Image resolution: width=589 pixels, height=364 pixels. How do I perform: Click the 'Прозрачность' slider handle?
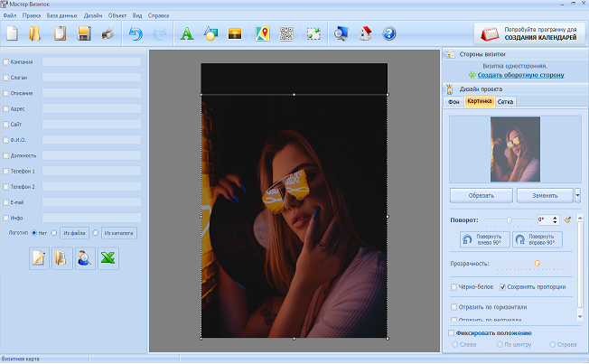[537, 264]
